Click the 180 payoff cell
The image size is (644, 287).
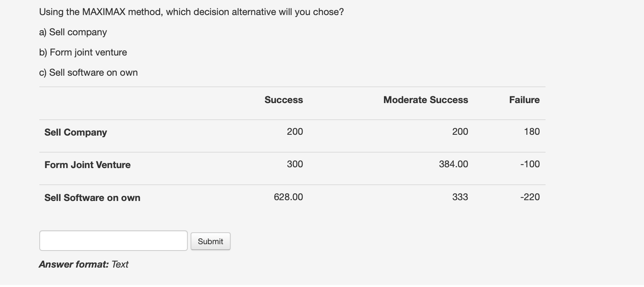532,132
